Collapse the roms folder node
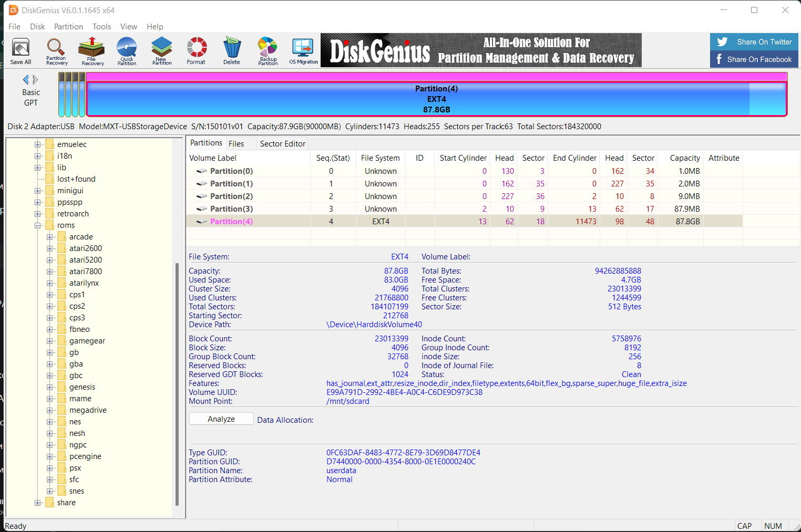Viewport: 801px width, 532px height. click(38, 225)
